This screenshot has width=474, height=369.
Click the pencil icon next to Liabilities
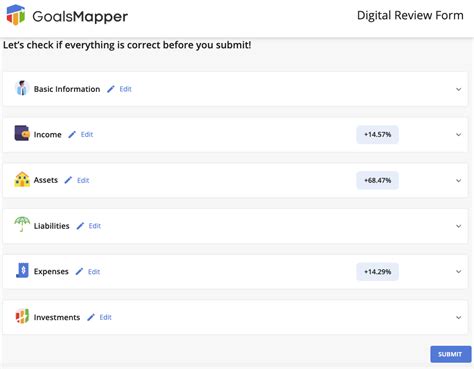pos(80,226)
